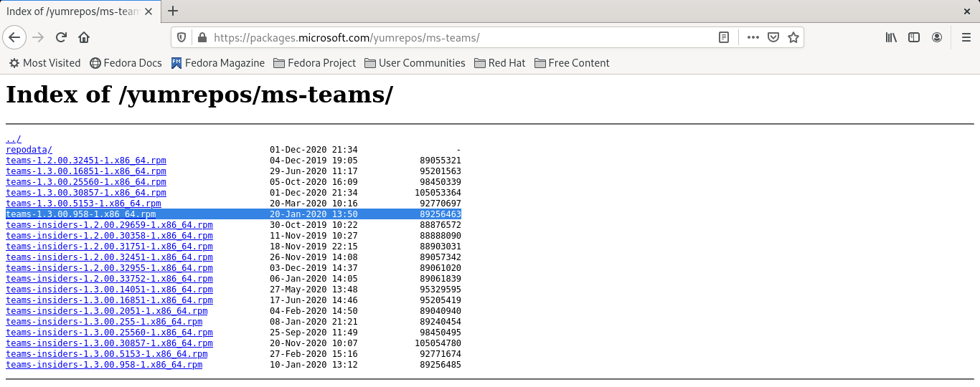Download teams-insiders-1.3.00.5153-1 rpm
Image resolution: width=980 pixels, height=387 pixels.
tap(107, 354)
